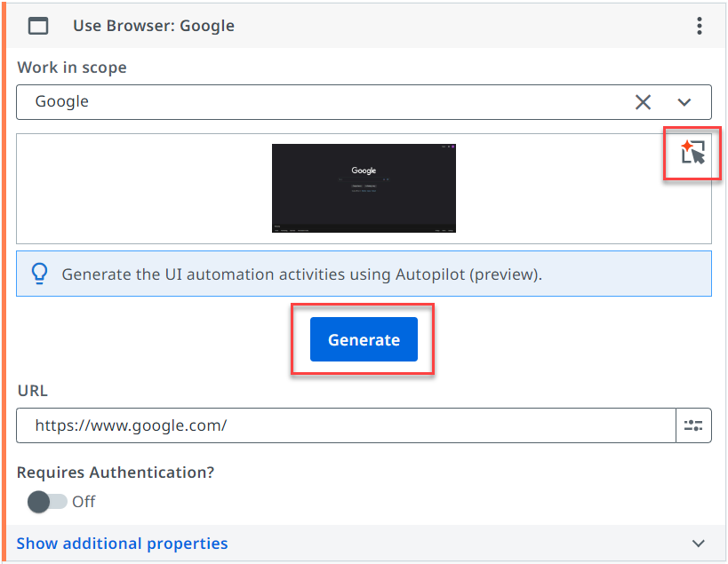Click the three-dot icon at top right
The height and width of the screenshot is (564, 728).
coord(700,26)
